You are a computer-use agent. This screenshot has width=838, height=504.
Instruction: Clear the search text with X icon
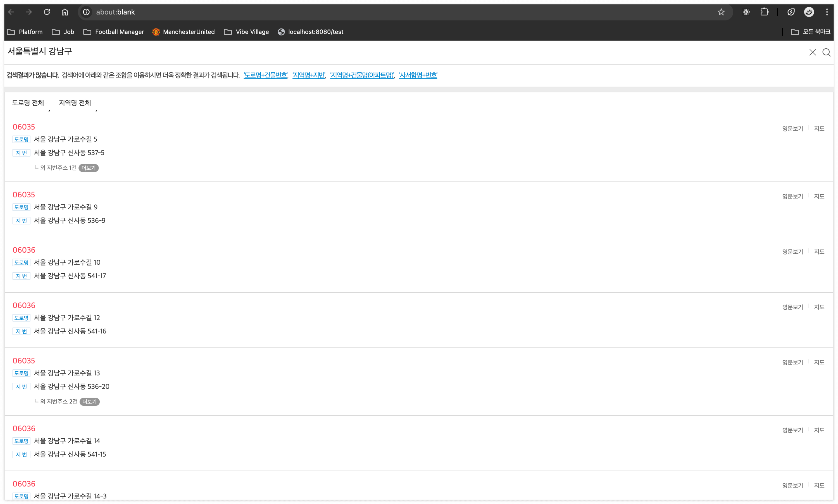click(812, 52)
